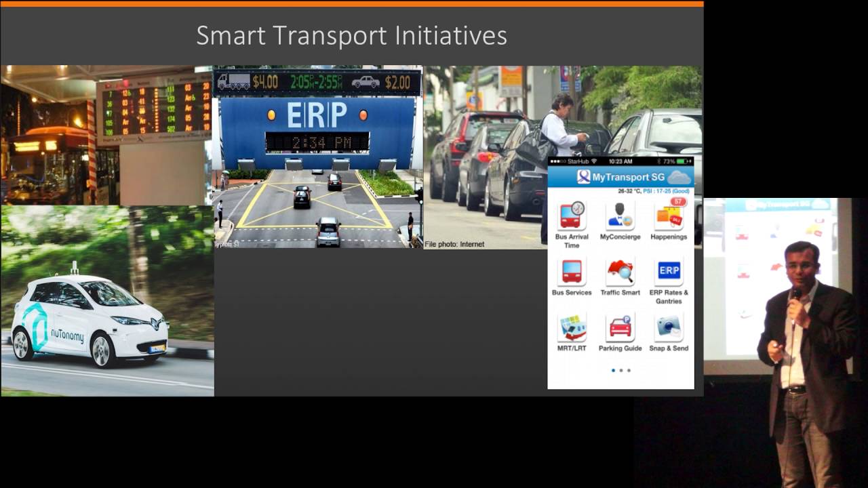The image size is (868, 488).
Task: Open the MRT/LRT map icon
Action: tap(572, 327)
